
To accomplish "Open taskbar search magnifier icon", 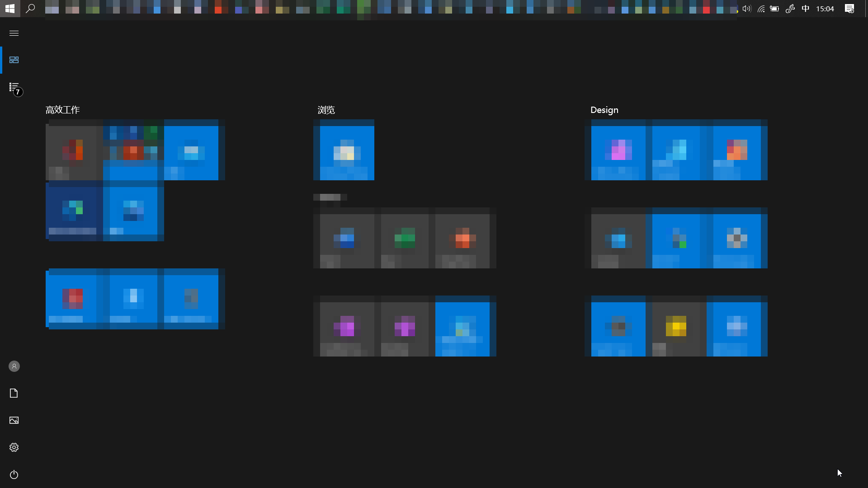I will click(x=30, y=8).
